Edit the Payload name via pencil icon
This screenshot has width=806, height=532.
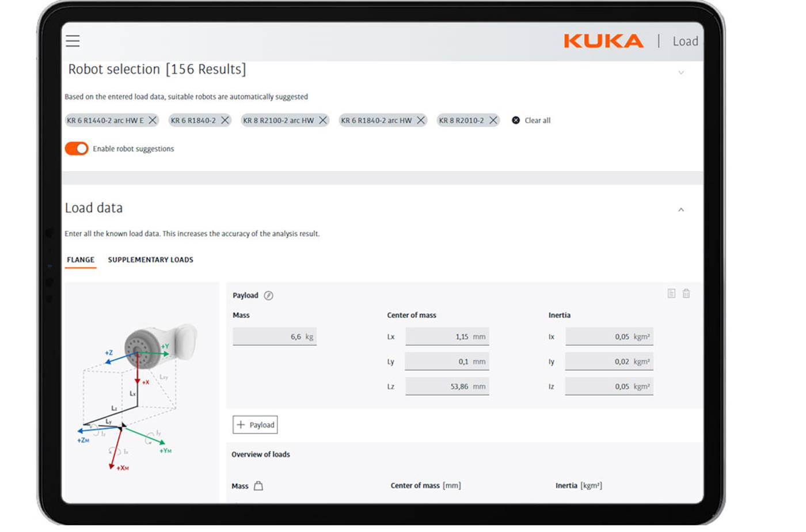click(269, 295)
